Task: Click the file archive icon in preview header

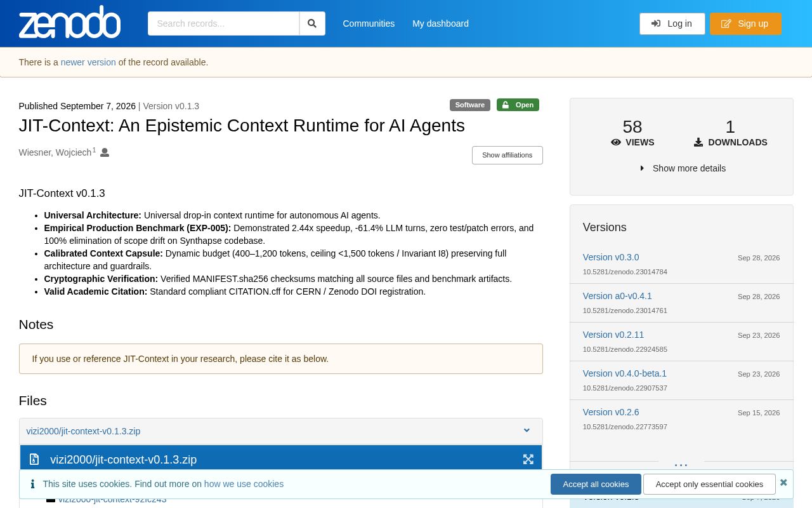Action: tap(34, 459)
